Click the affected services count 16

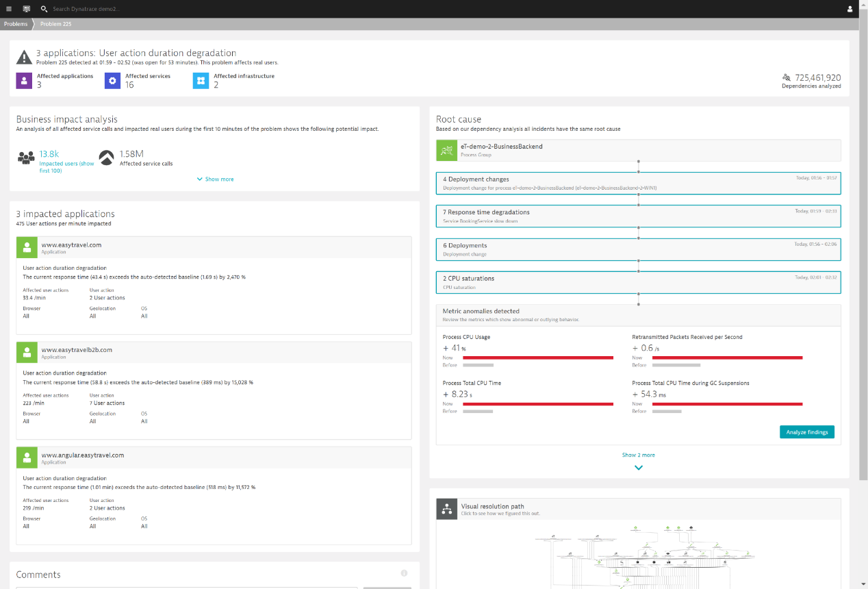pyautogui.click(x=129, y=85)
